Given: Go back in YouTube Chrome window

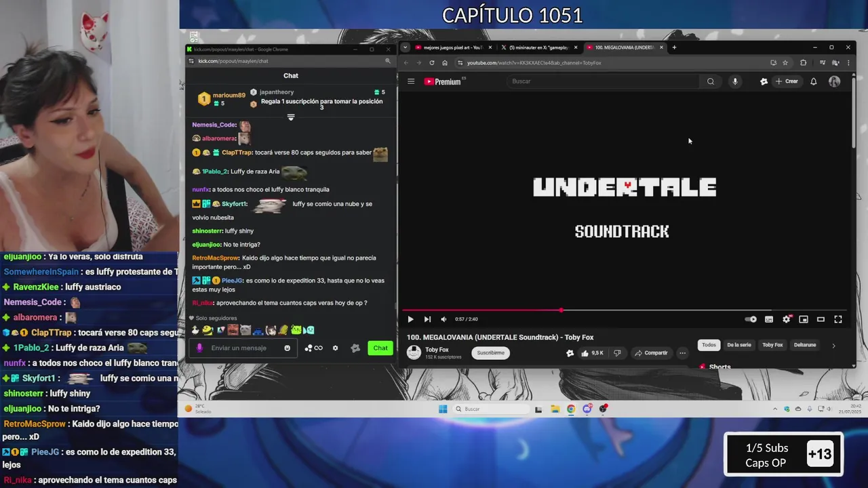Looking at the screenshot, I should (x=406, y=63).
